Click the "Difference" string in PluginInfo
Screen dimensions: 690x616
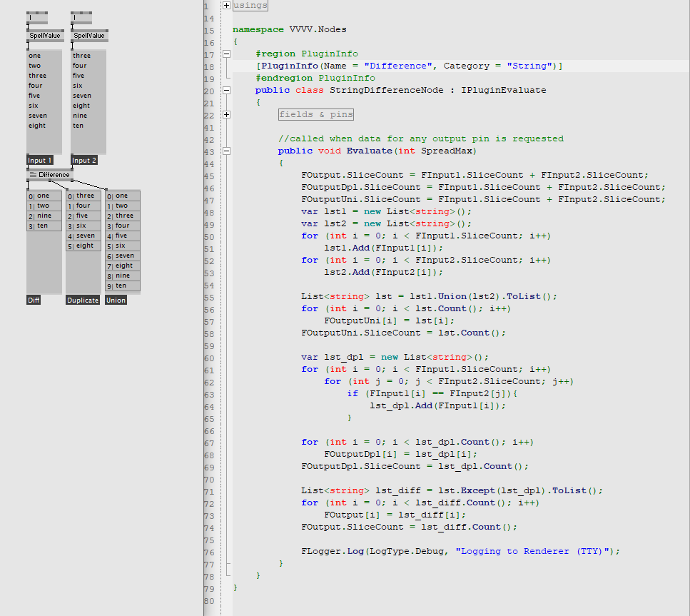point(398,66)
